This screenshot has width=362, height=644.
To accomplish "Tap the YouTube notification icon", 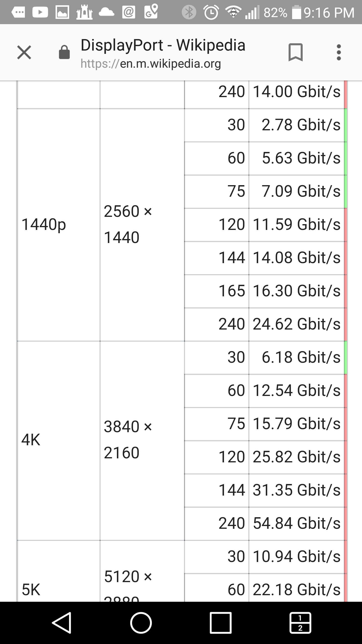I will (40, 12).
